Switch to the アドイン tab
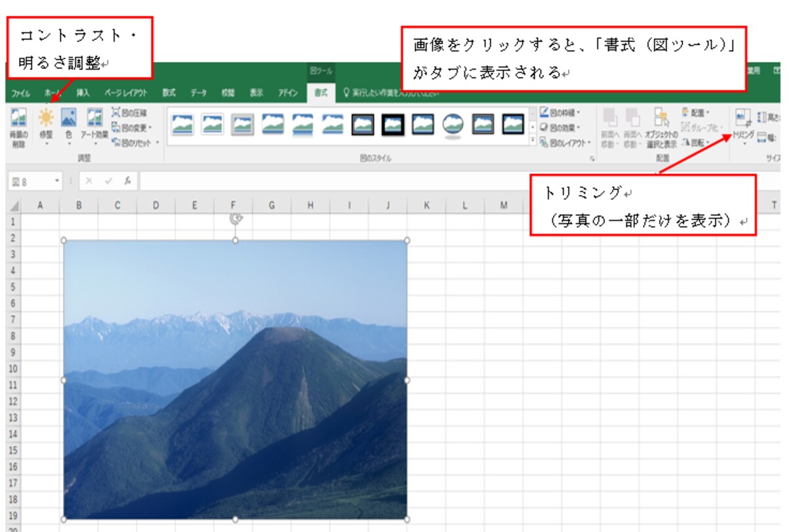Image resolution: width=788 pixels, height=532 pixels. (x=288, y=93)
